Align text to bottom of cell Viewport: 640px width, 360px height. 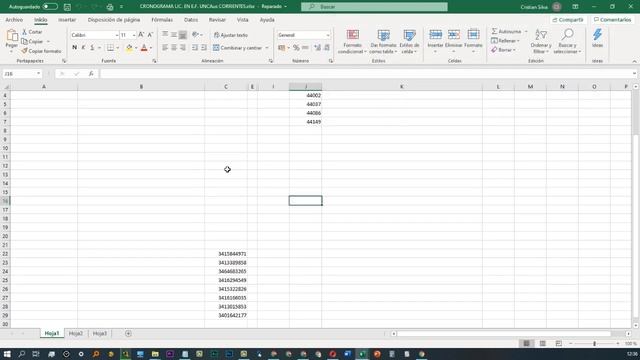coord(183,35)
